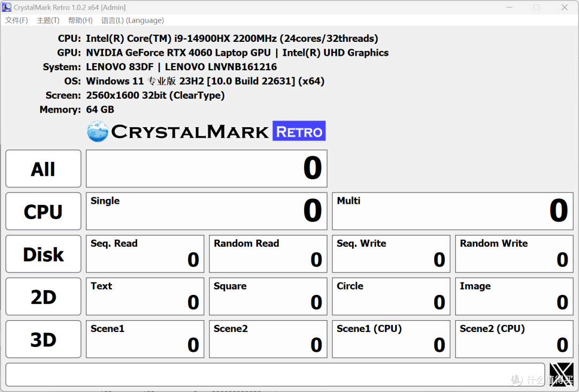This screenshot has width=579, height=392.
Task: Click the Scene1 (CPU) score box
Action: click(391, 339)
